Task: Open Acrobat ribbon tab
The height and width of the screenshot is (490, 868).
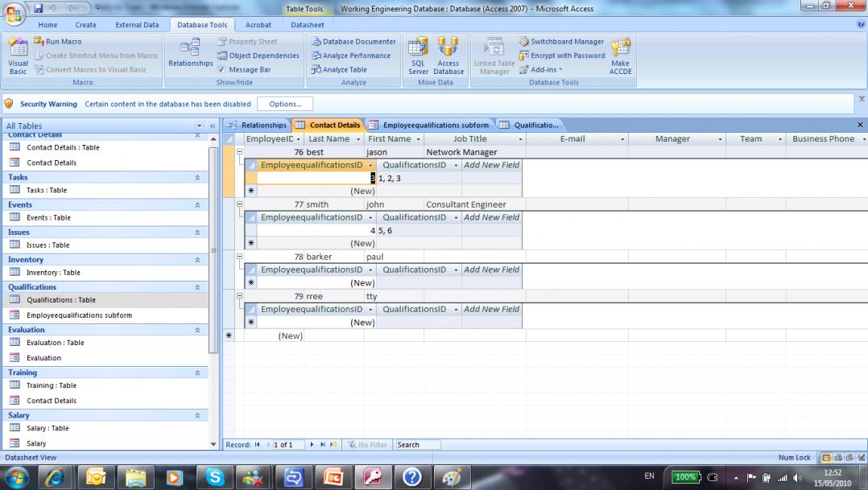Action: tap(258, 25)
